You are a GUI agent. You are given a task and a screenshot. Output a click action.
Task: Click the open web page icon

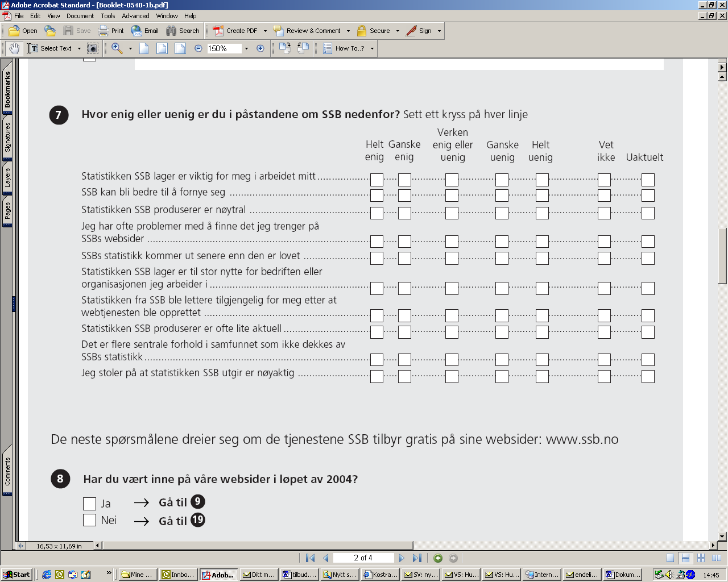50,31
